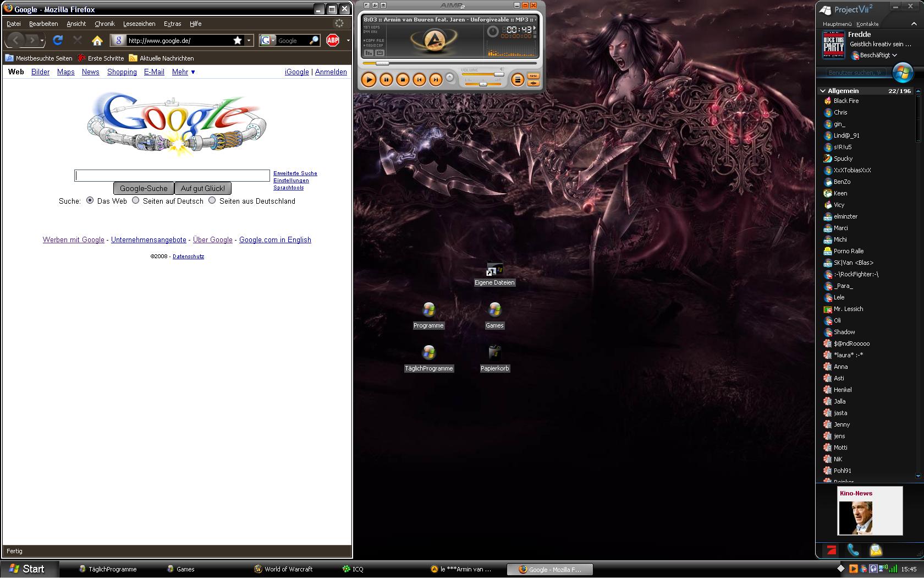
Task: Stop playback in AIMP
Action: pyautogui.click(x=403, y=80)
